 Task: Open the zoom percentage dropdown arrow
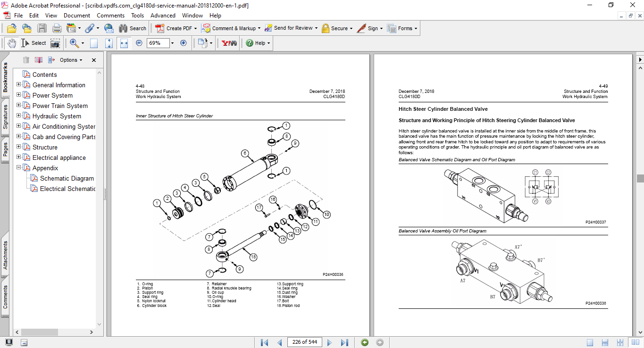coord(172,43)
